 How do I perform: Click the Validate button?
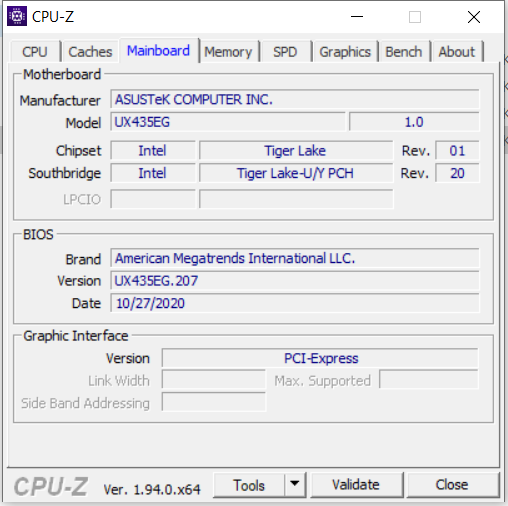356,485
